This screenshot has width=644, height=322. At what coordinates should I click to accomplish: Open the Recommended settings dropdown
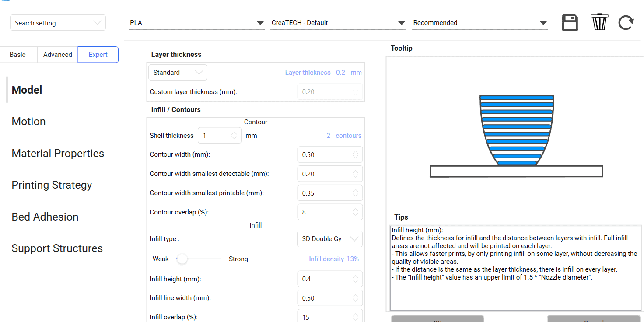tap(479, 23)
